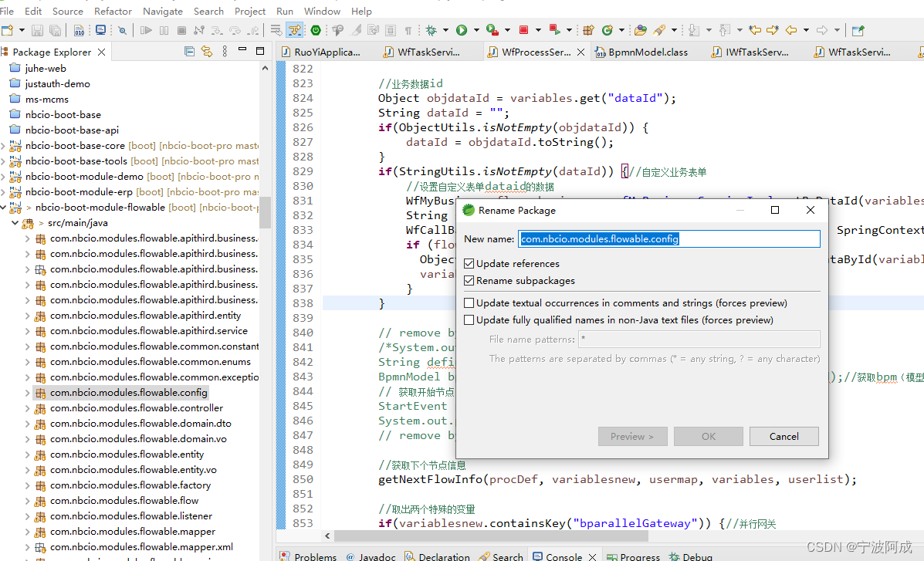This screenshot has height=561, width=924.
Task: Click the New file toolbar icon
Action: click(x=7, y=30)
